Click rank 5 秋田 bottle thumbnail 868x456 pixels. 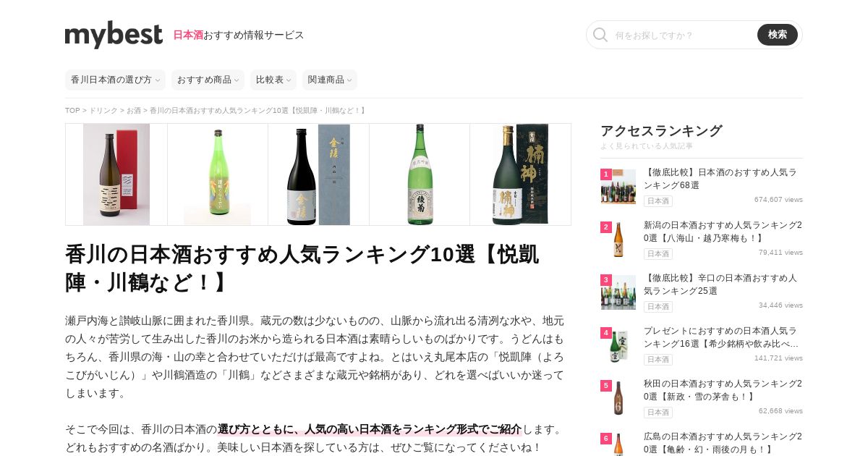[x=618, y=398]
